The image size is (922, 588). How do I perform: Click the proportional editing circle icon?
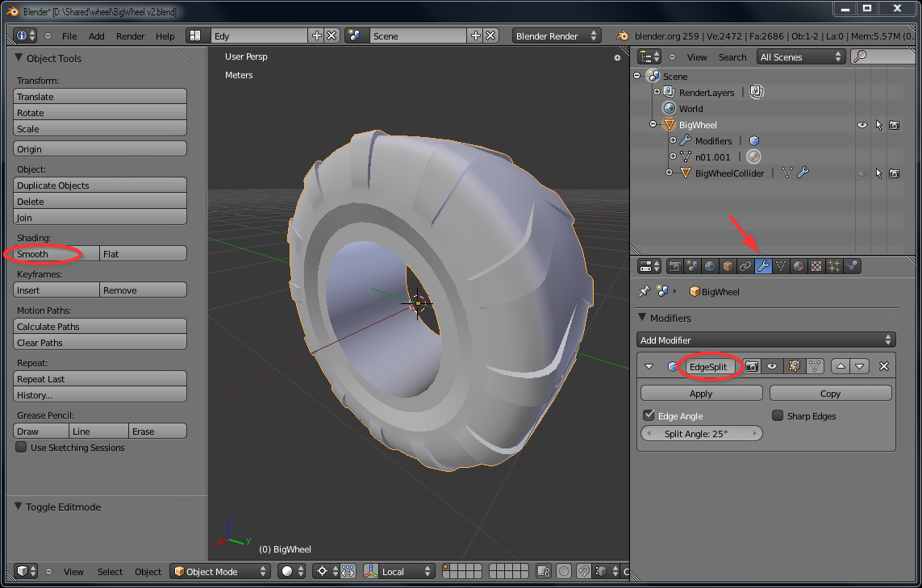[564, 572]
